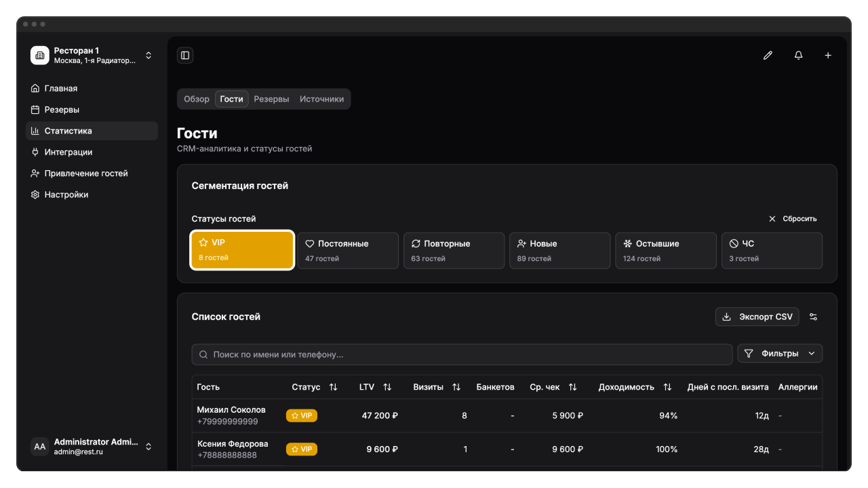The image size is (868, 488).
Task: Open table view settings icon
Action: [x=814, y=317]
